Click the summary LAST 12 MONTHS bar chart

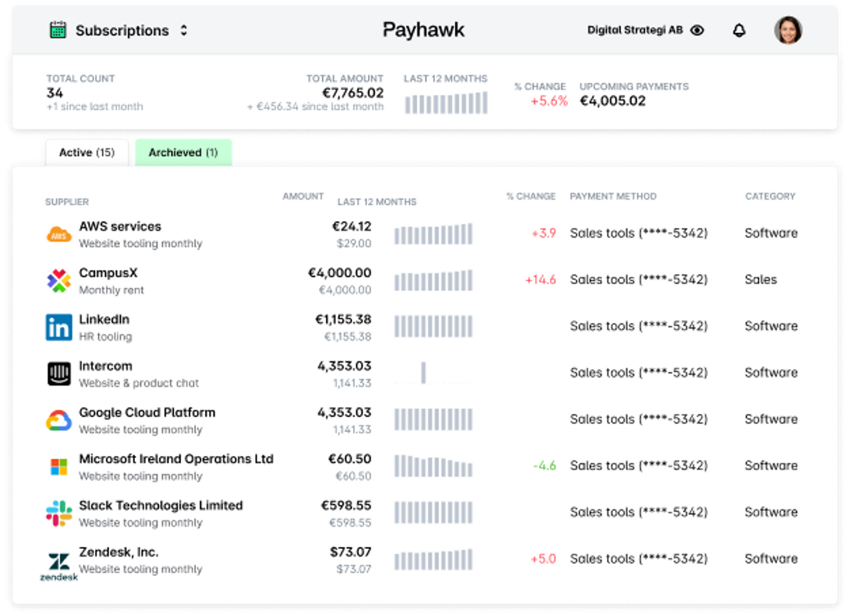[446, 103]
